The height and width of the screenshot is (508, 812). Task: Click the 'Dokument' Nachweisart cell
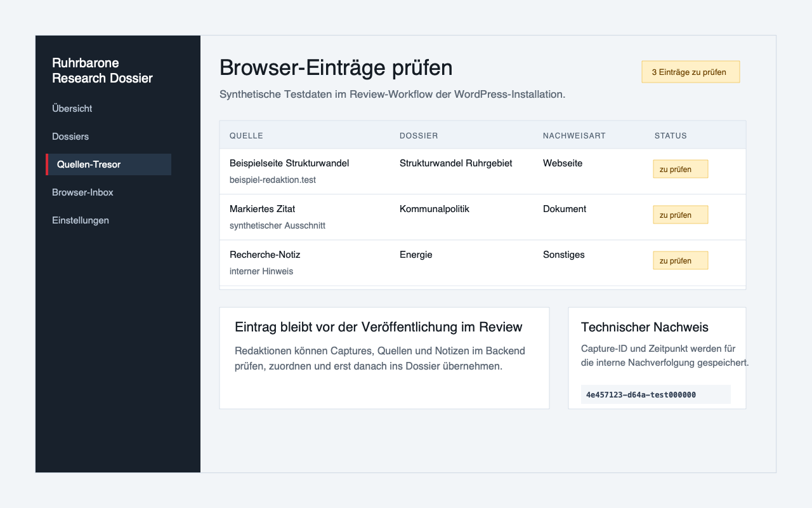(565, 209)
